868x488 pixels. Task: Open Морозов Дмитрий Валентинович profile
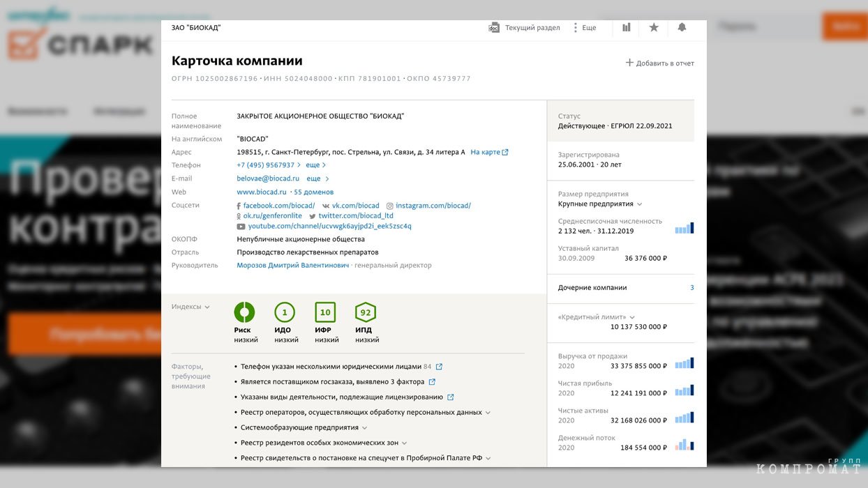293,266
